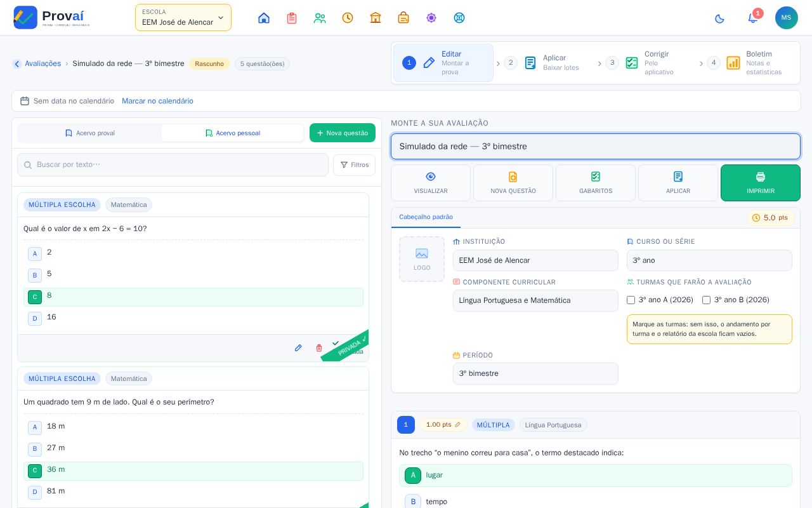Select answer A 'lugar' in question 1

[x=596, y=476]
